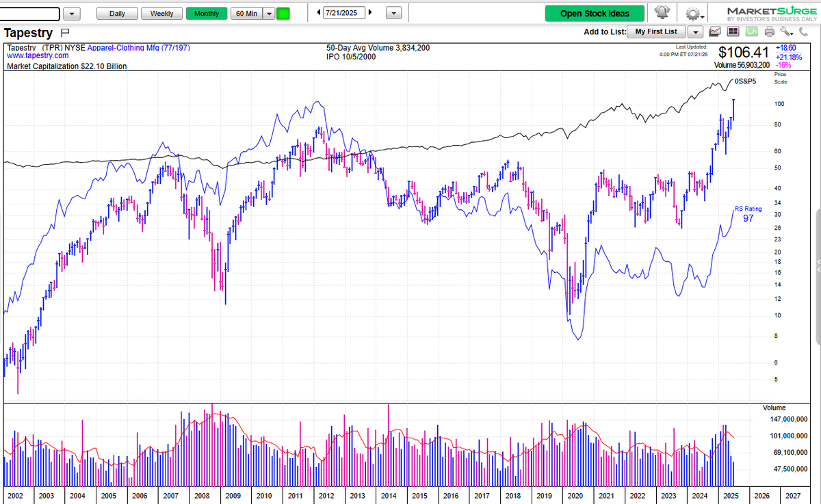Screen dimensions: 821x504
Task: Go to the previous date arrow
Action: tap(319, 13)
